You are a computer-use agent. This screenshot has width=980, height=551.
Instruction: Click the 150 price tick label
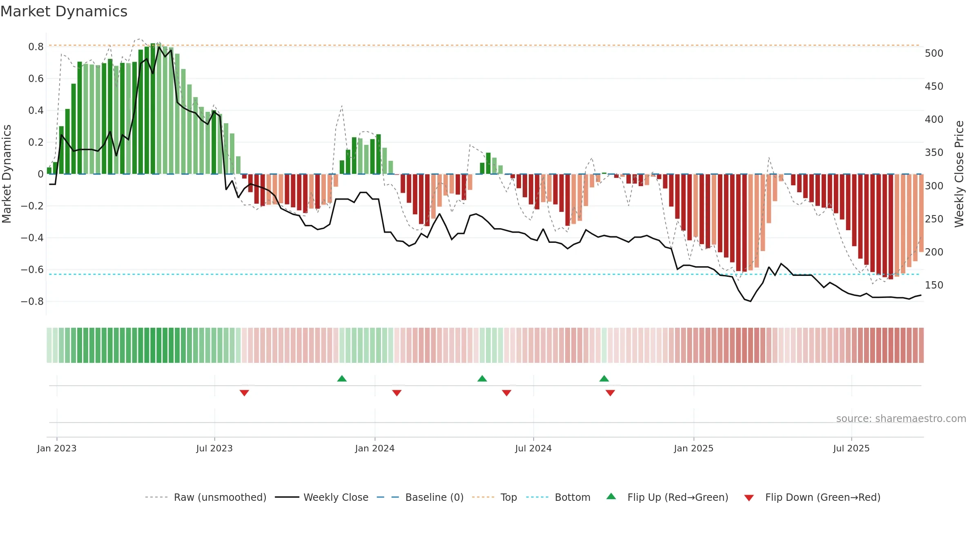(x=934, y=285)
